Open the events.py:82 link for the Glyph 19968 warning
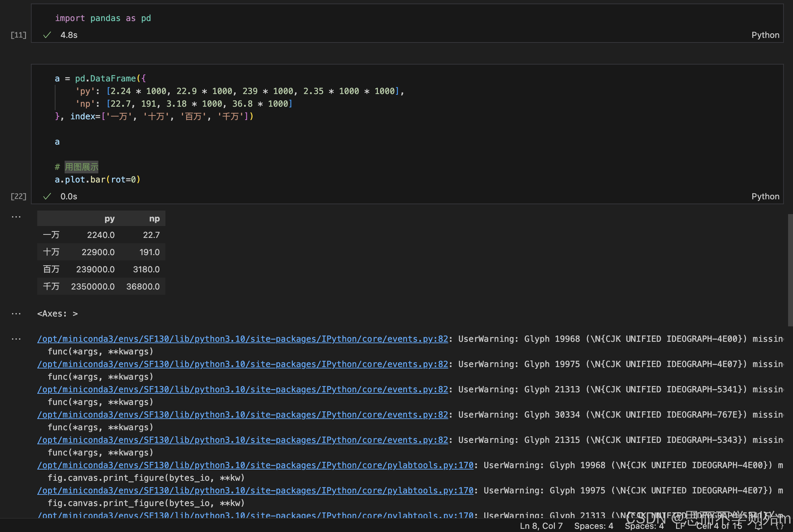The width and height of the screenshot is (793, 532). (x=242, y=339)
